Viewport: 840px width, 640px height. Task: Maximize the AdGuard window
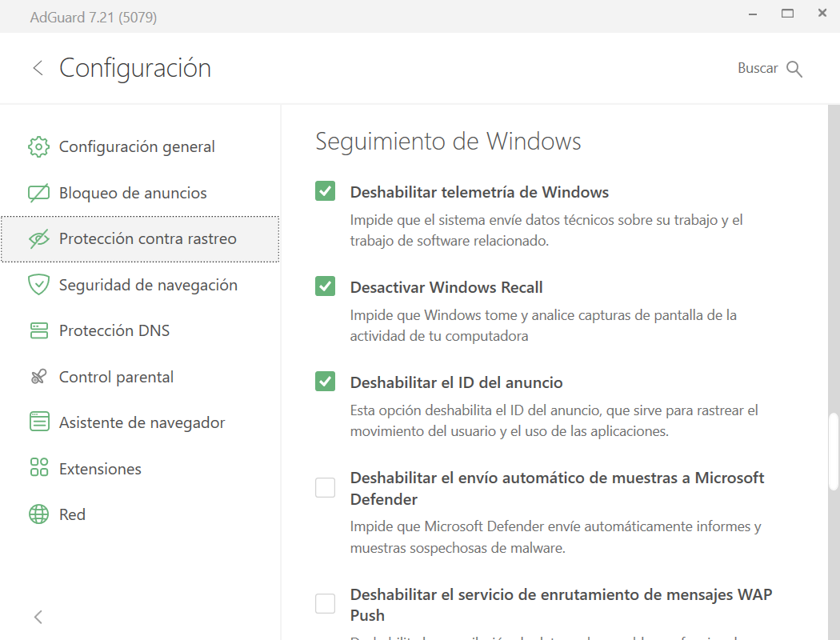click(x=787, y=14)
